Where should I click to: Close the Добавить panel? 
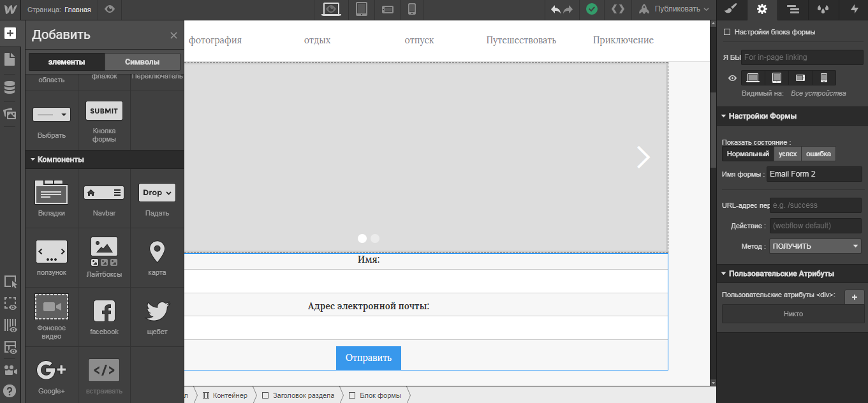(173, 36)
